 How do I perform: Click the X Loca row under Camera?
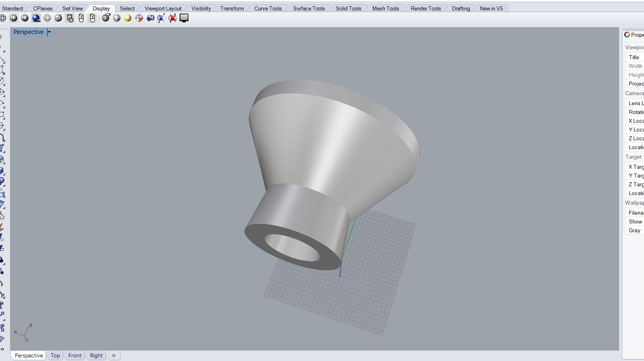(634, 121)
